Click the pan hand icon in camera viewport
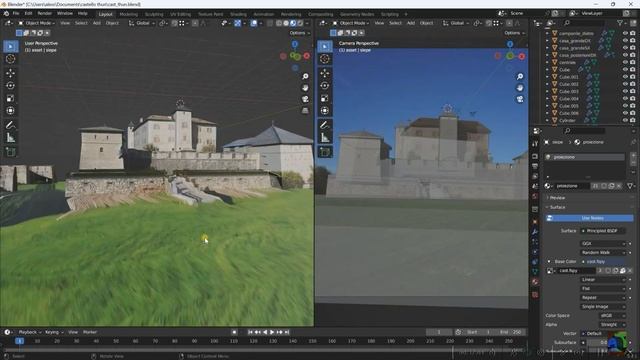The width and height of the screenshot is (640, 360). (x=520, y=88)
